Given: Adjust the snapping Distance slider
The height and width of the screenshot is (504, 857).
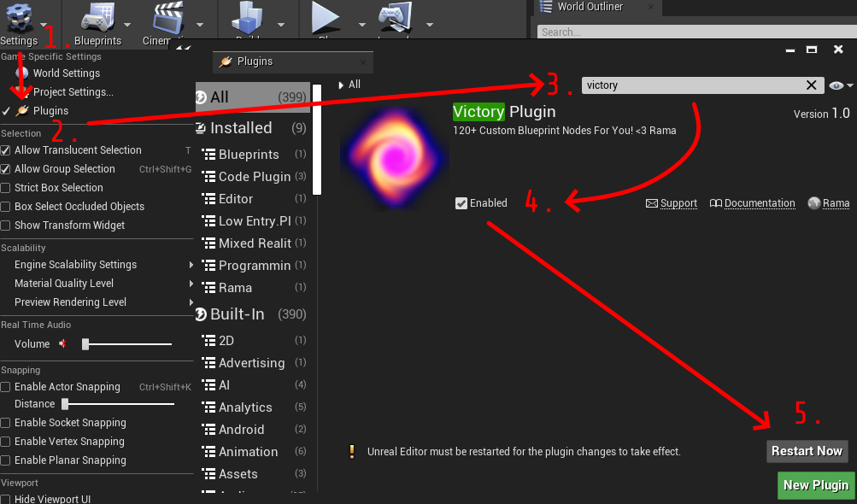Looking at the screenshot, I should pyautogui.click(x=118, y=404).
